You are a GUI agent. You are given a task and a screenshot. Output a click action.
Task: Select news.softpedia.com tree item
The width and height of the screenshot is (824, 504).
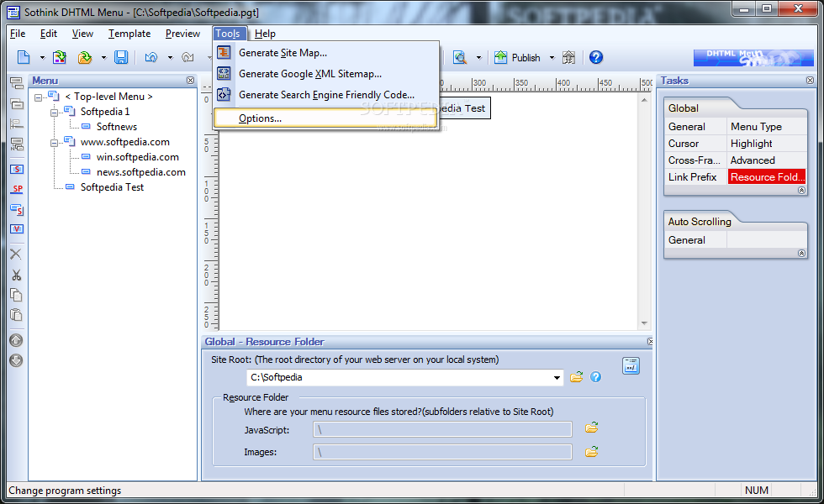click(x=141, y=172)
